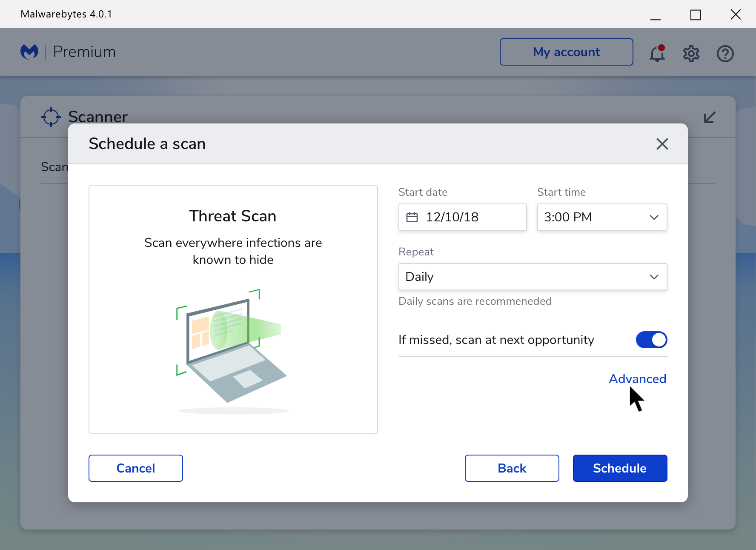Click the Daily scans are recommeneded text
Screen dimensions: 756x550
[475, 301]
